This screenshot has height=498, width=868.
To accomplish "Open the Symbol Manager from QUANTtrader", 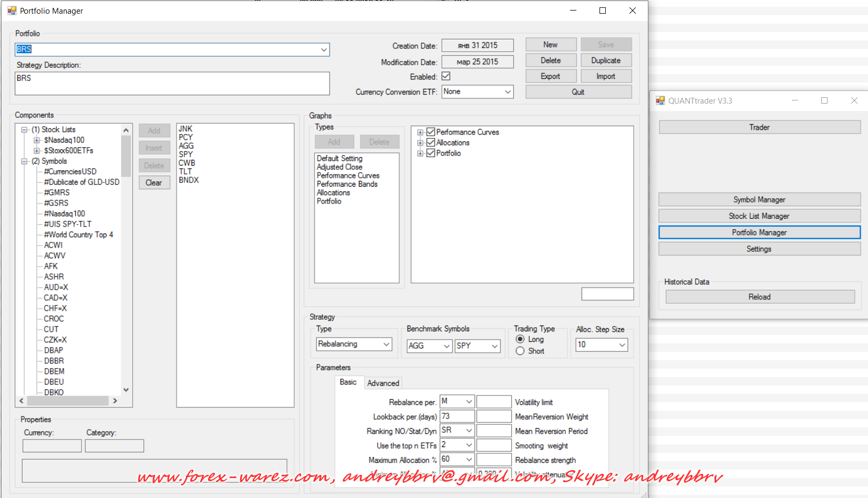I will [x=759, y=199].
